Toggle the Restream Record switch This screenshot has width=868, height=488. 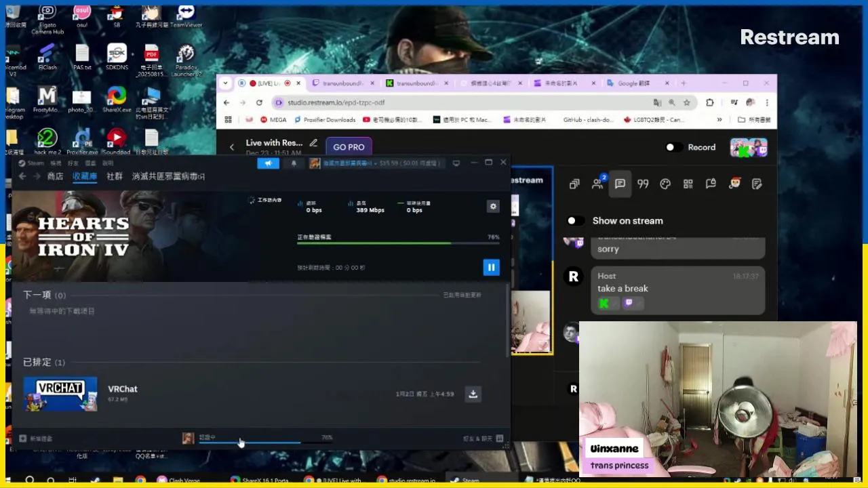(674, 147)
